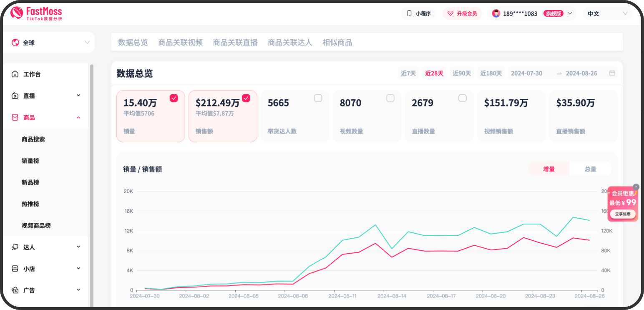Click the 小程序 button

[419, 13]
